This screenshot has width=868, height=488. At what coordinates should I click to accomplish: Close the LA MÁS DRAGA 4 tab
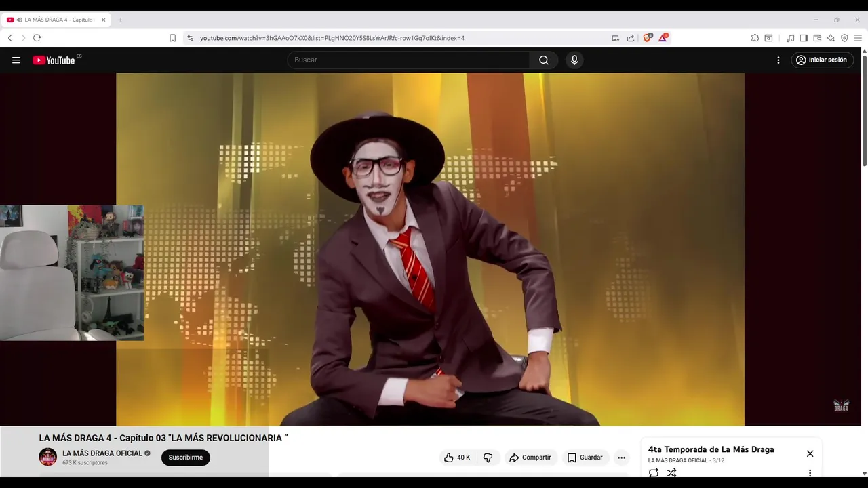pos(103,20)
